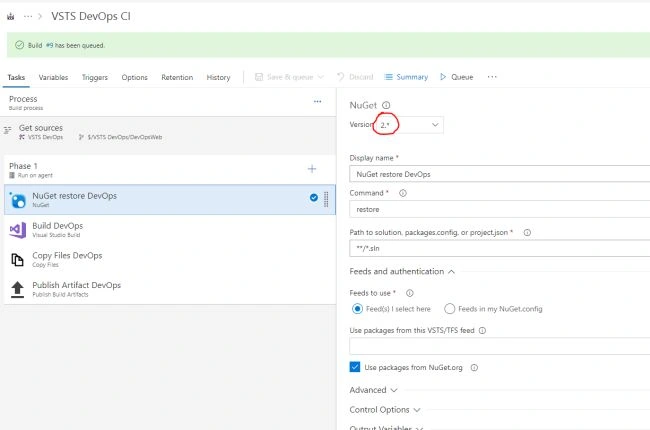Select the Process build process row

168,102
